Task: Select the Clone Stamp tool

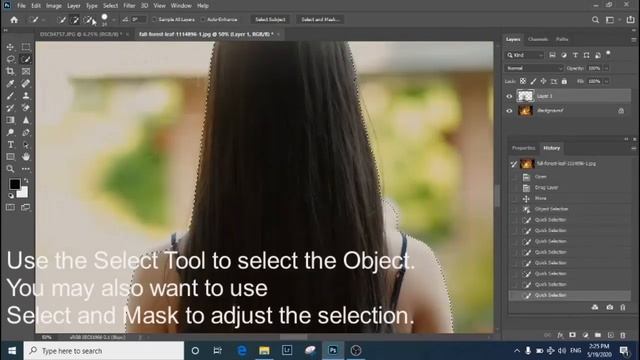Action: pos(26,96)
